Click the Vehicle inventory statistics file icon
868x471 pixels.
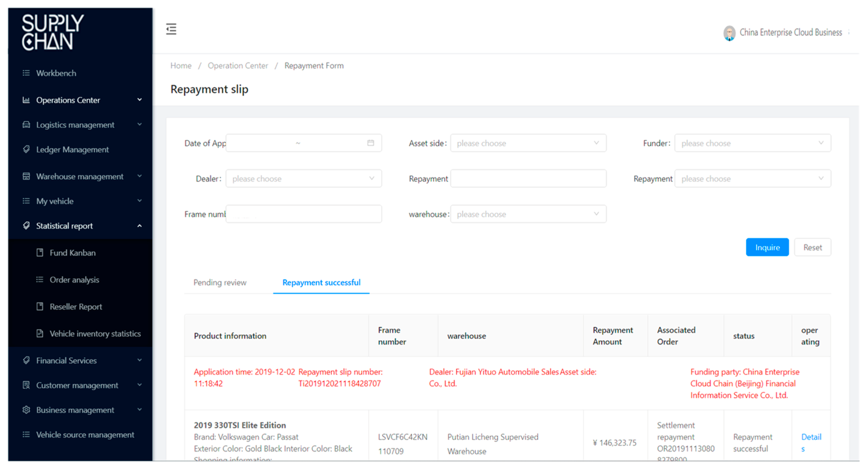(40, 333)
